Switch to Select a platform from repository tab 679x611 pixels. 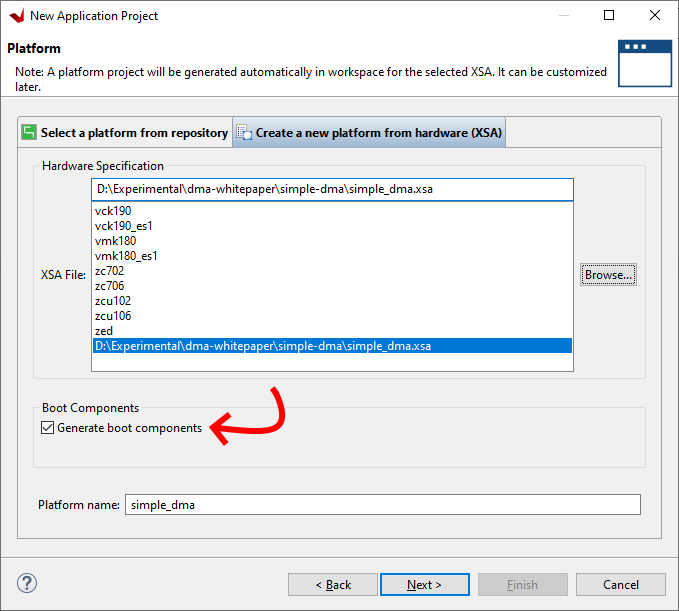tap(125, 133)
